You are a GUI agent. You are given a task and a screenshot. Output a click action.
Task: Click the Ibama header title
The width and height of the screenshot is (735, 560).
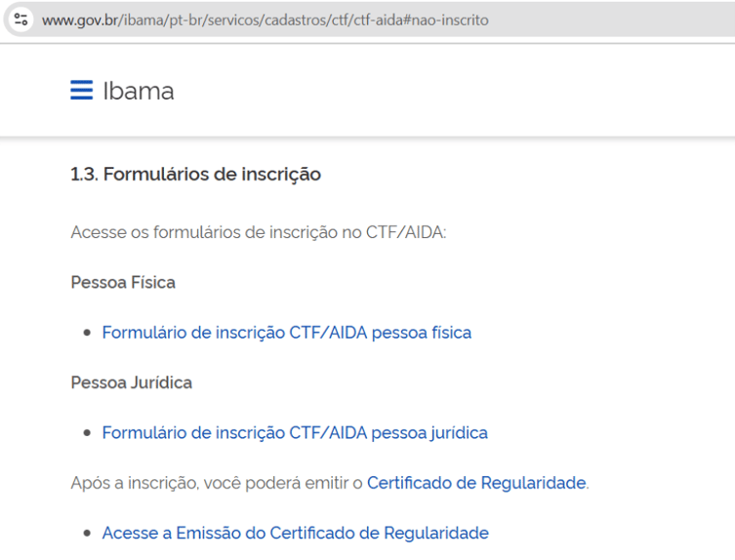point(138,91)
